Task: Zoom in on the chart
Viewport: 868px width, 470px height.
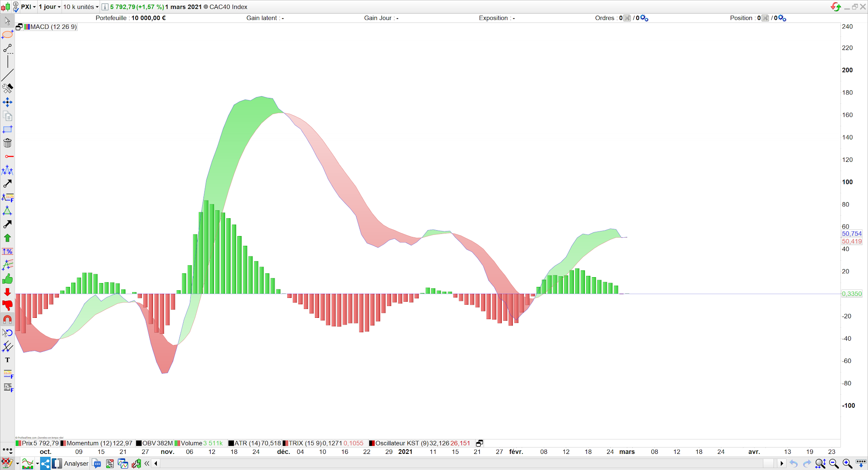Action: 847,464
